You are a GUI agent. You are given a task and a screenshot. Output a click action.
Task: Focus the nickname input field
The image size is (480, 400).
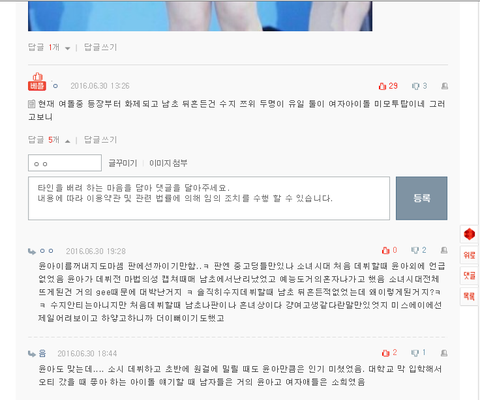click(65, 163)
